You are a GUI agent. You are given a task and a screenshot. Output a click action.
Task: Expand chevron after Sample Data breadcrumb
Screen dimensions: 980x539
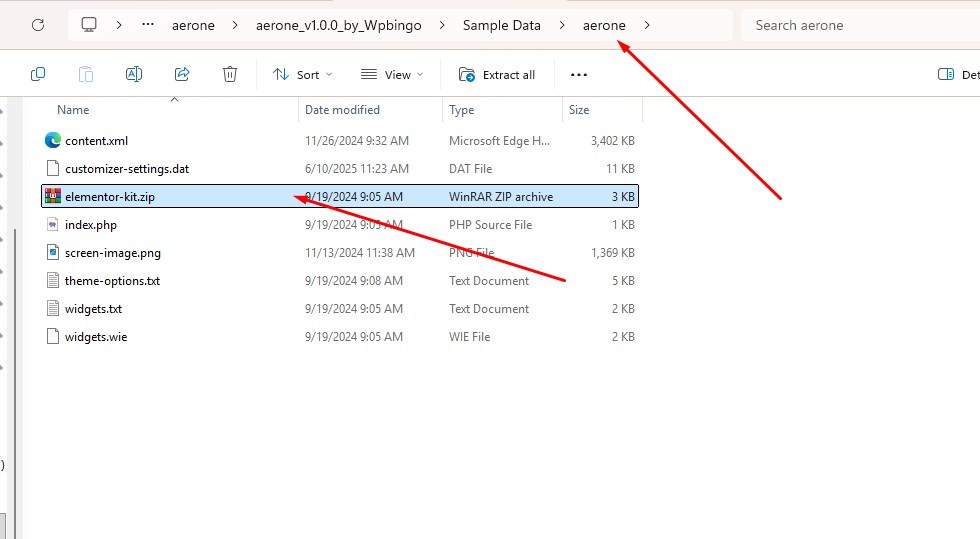point(562,25)
